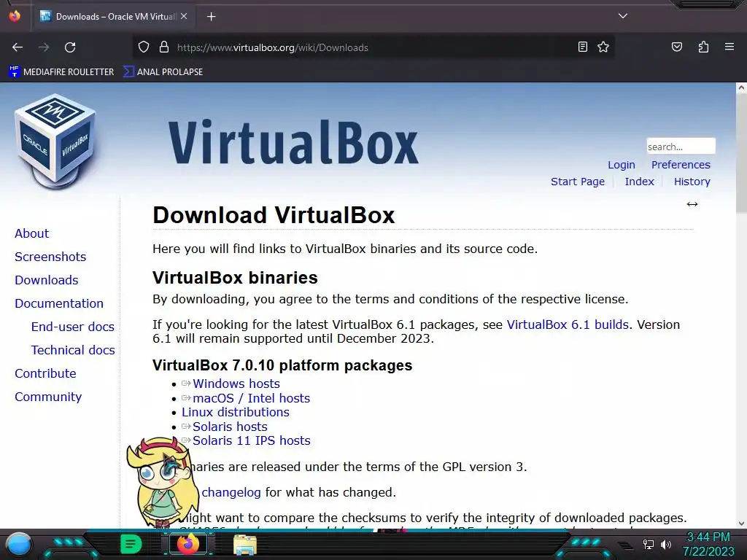Close the Downloads – Oracle VM VirtualBox tab
The height and width of the screenshot is (560, 747).
click(184, 16)
